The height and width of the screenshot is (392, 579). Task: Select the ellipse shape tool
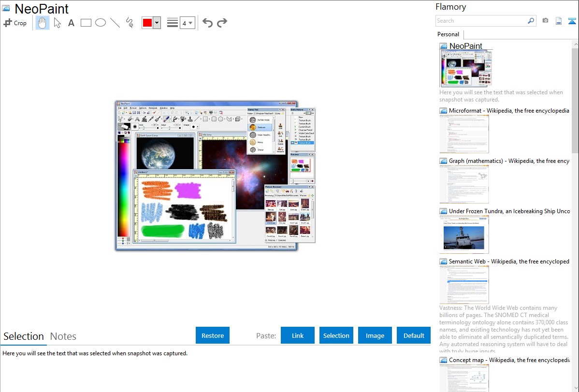coord(101,23)
